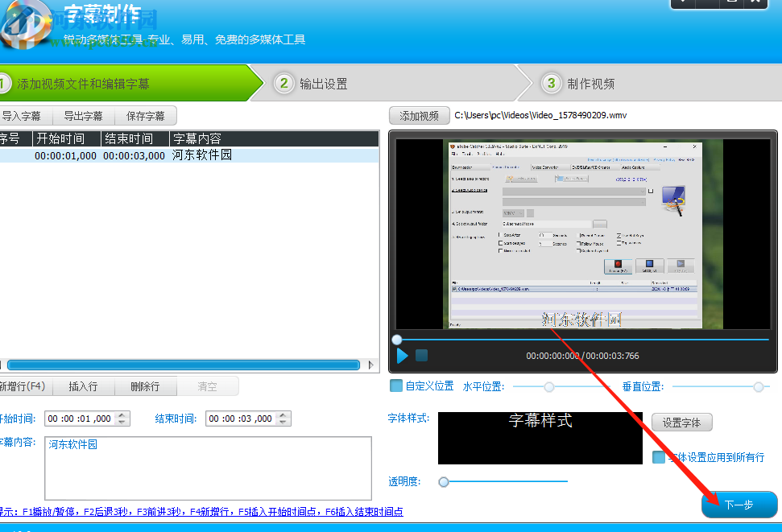Tick the 字体设置应用到所有行 checkbox
This screenshot has height=532, width=782.
point(659,457)
